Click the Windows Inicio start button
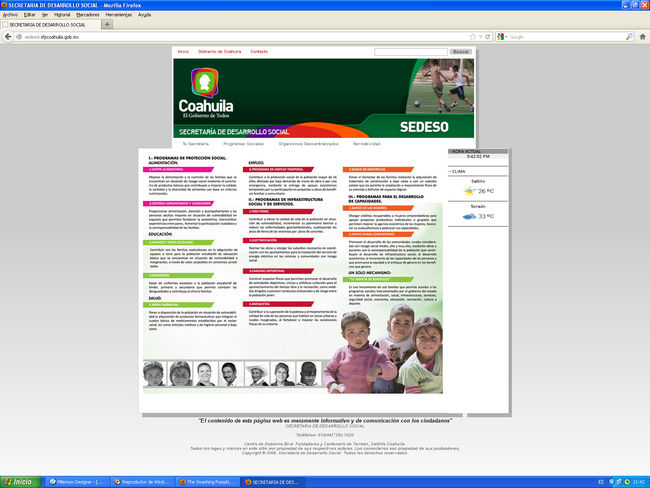Viewport: 650px width, 488px height. pyautogui.click(x=18, y=481)
